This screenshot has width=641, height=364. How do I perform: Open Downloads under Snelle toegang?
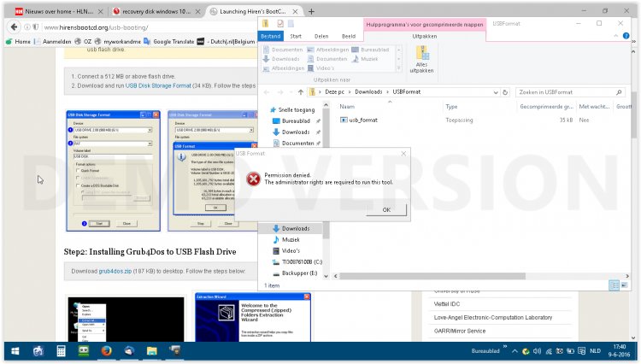pyautogui.click(x=296, y=132)
